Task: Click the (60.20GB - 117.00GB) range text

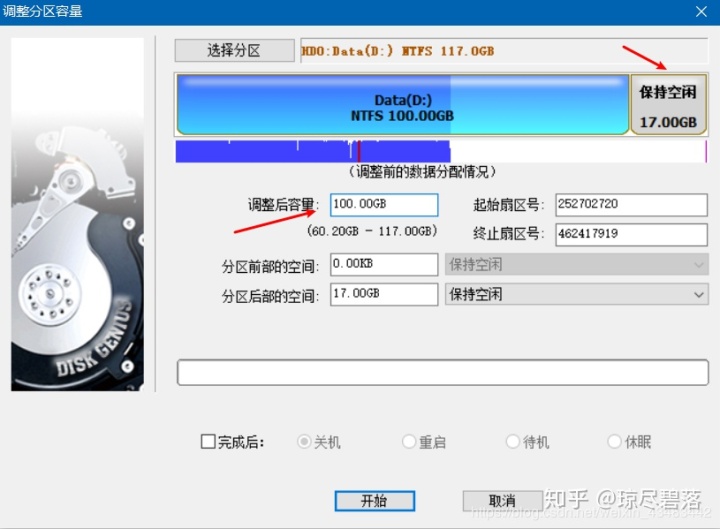Action: pos(372,231)
